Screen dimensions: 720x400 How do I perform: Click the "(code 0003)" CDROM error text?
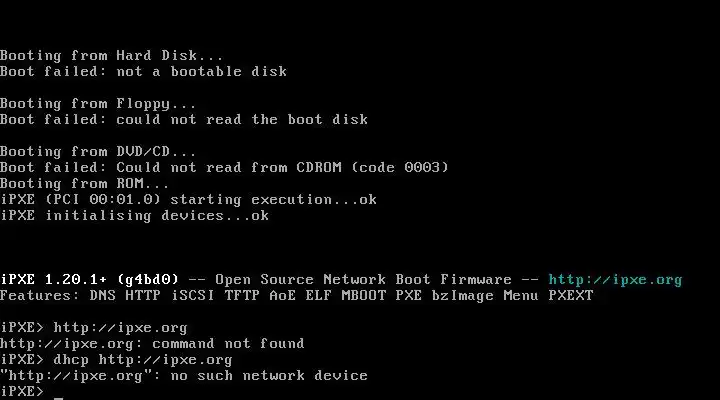(399, 167)
